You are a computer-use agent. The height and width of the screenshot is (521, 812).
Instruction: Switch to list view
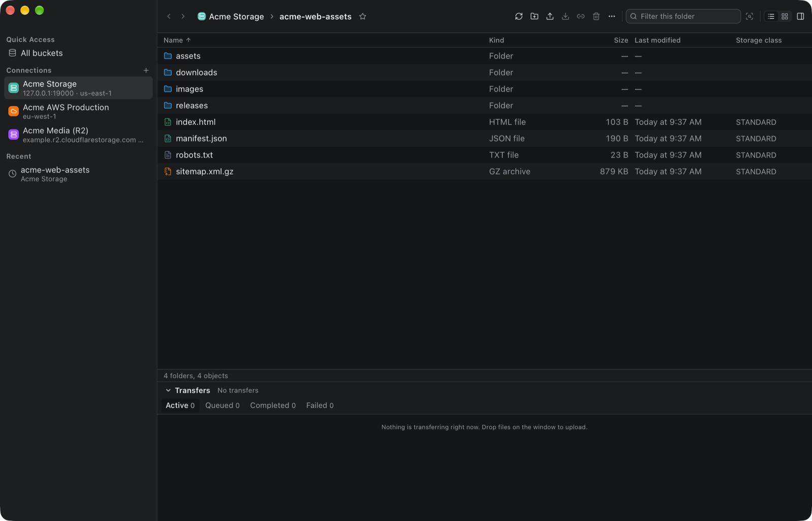[x=771, y=16]
